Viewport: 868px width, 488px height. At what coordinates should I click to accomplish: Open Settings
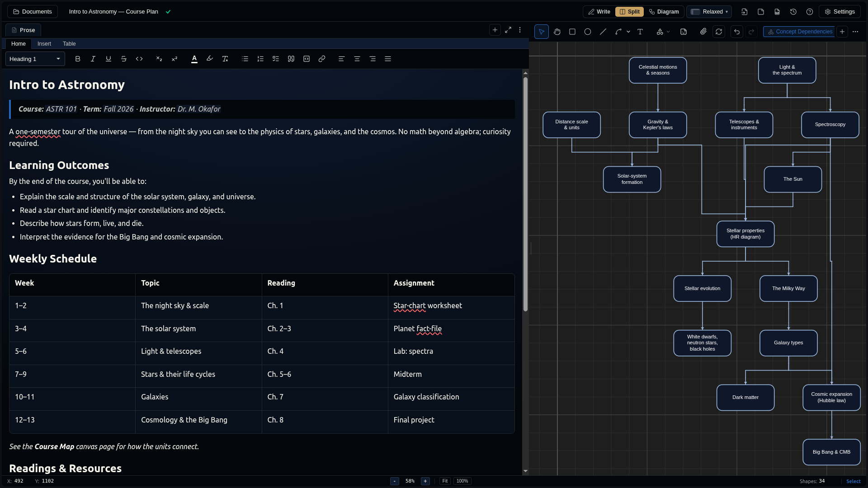pos(840,12)
